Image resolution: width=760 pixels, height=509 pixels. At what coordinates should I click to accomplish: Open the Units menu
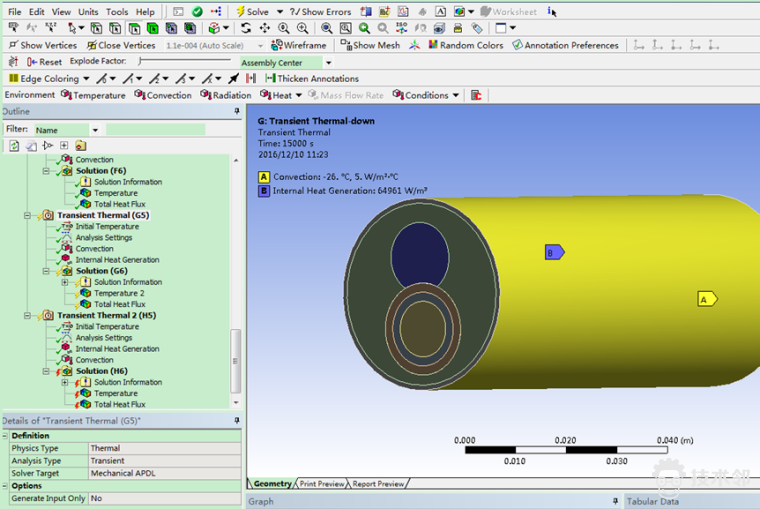pyautogui.click(x=88, y=12)
